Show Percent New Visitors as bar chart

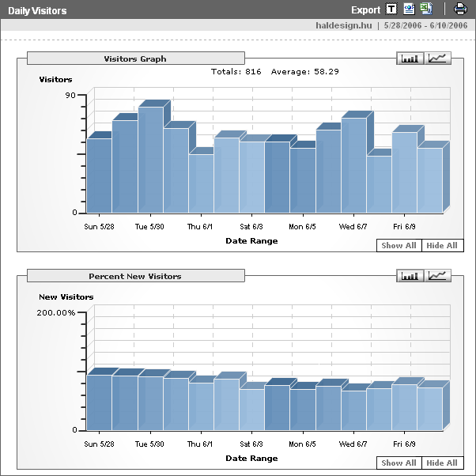[410, 276]
